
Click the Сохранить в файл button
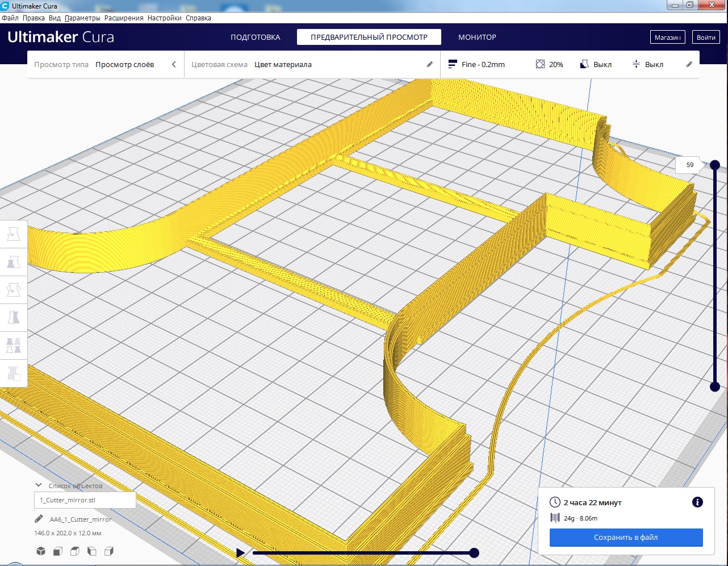626,538
